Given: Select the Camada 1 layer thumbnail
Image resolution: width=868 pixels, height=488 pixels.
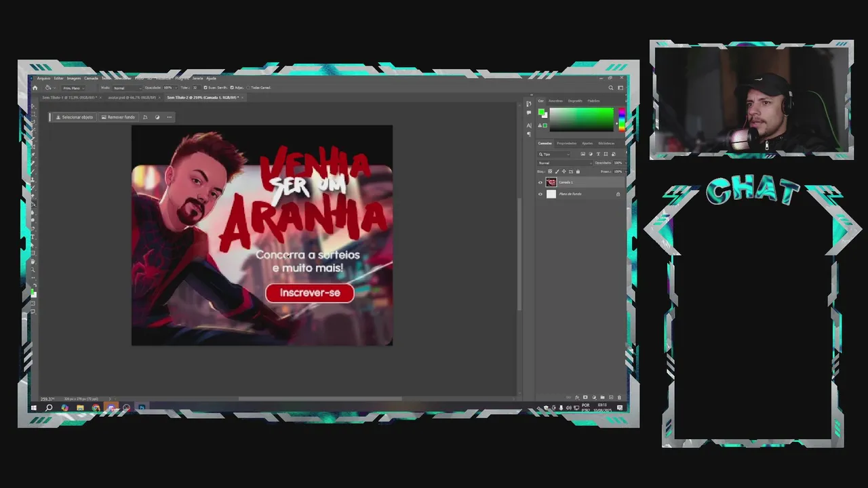Looking at the screenshot, I should click(x=551, y=182).
